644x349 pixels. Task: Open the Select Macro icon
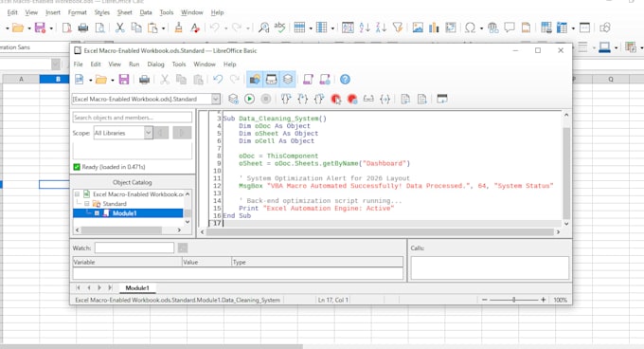[x=308, y=80]
